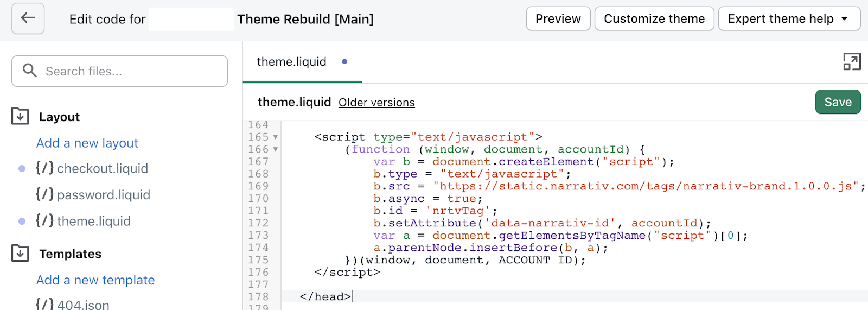Viewport: 868px width, 310px height.
Task: Click the narrativ-brand.1.0.0.js URL string
Action: 646,186
